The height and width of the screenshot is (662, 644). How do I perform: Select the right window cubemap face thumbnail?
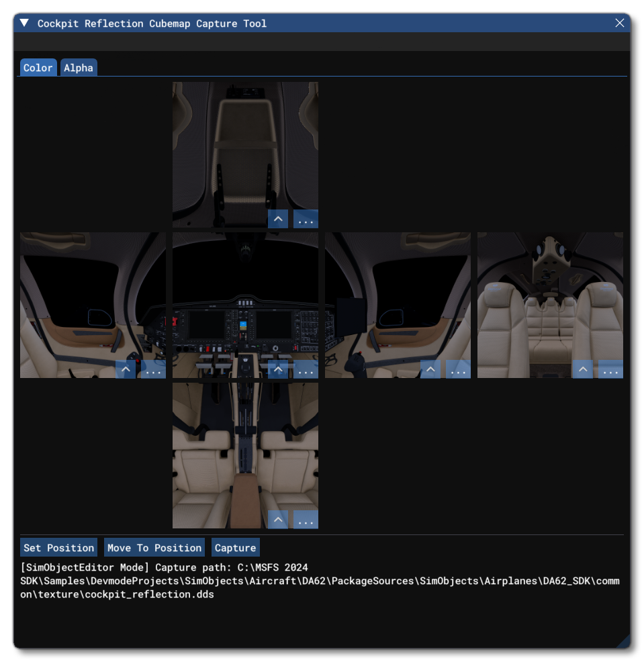pos(398,305)
